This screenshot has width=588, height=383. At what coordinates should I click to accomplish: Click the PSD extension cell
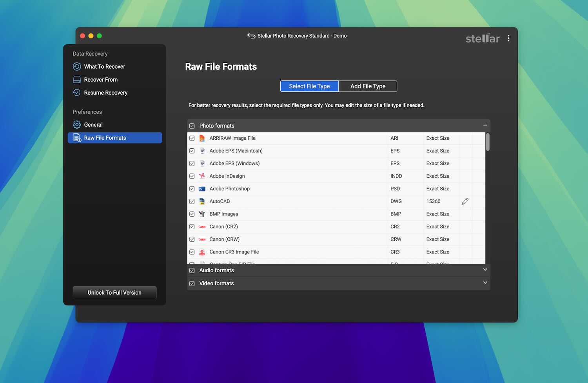pos(395,189)
